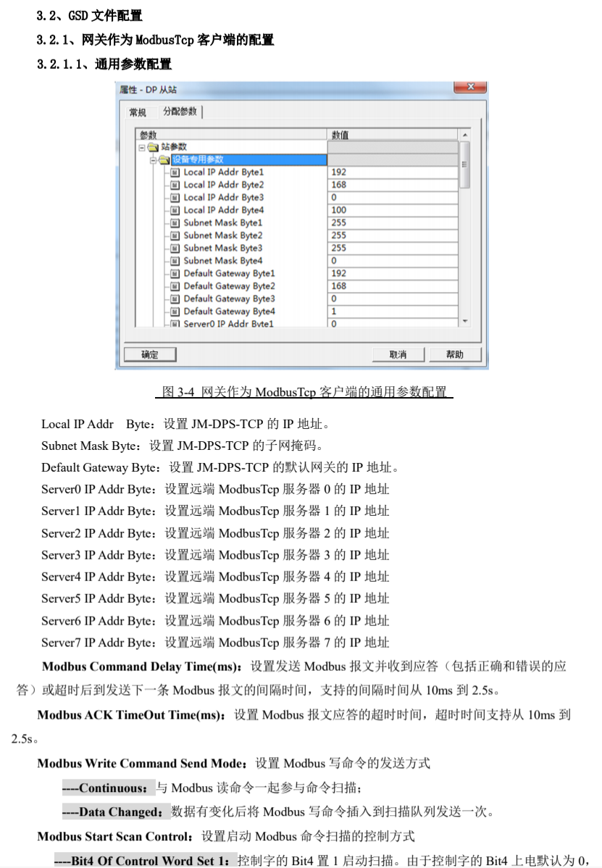Screen dimensions: 602x868
Task: Click the parameter list scroll-down arrow
Action: pyautogui.click(x=465, y=321)
